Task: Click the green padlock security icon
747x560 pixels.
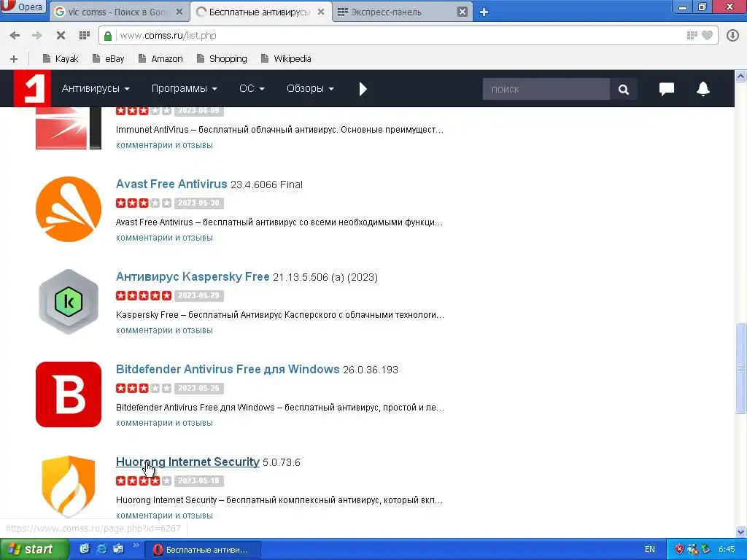Action: tap(108, 36)
